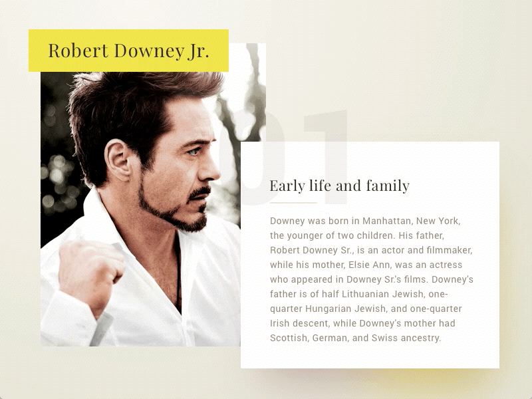Click the yellow name banner at the top
Screen dimensions: 532x399
pyautogui.click(x=128, y=51)
